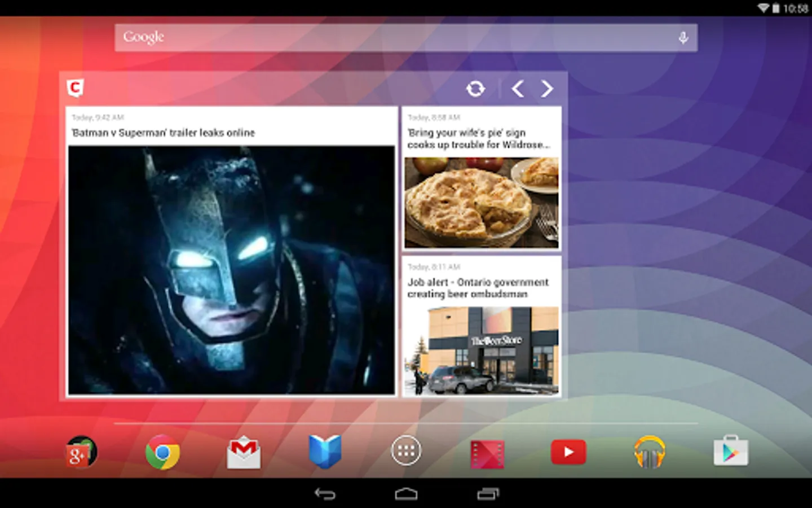This screenshot has height=508, width=812.
Task: Launch the Chrome browser
Action: tap(162, 452)
